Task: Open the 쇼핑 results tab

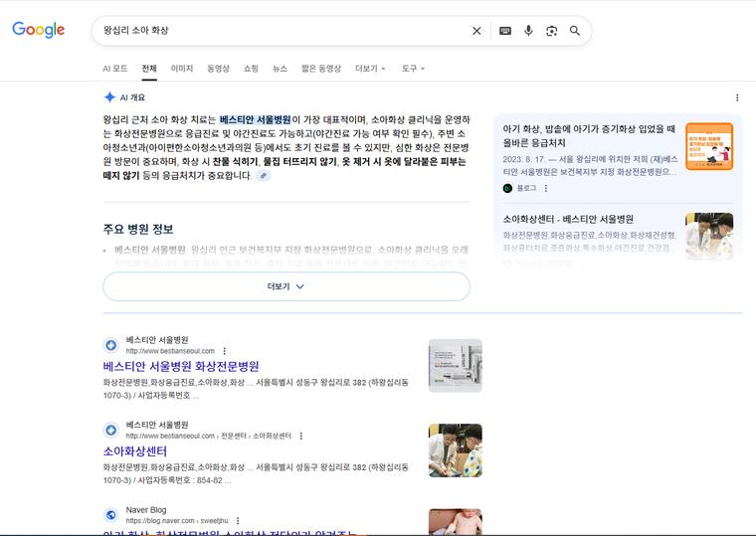Action: pyautogui.click(x=252, y=69)
